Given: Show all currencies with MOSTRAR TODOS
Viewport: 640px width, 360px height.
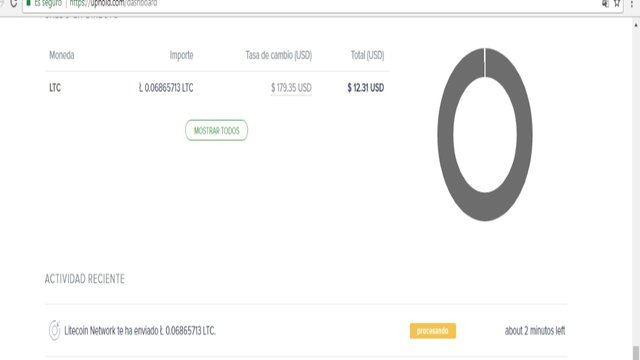Looking at the screenshot, I should pyautogui.click(x=216, y=131).
